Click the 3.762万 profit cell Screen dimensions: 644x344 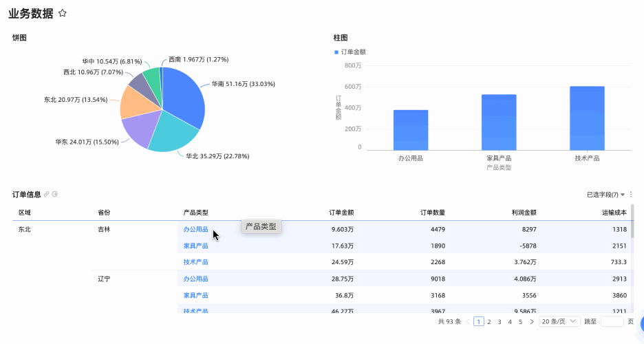pyautogui.click(x=525, y=262)
